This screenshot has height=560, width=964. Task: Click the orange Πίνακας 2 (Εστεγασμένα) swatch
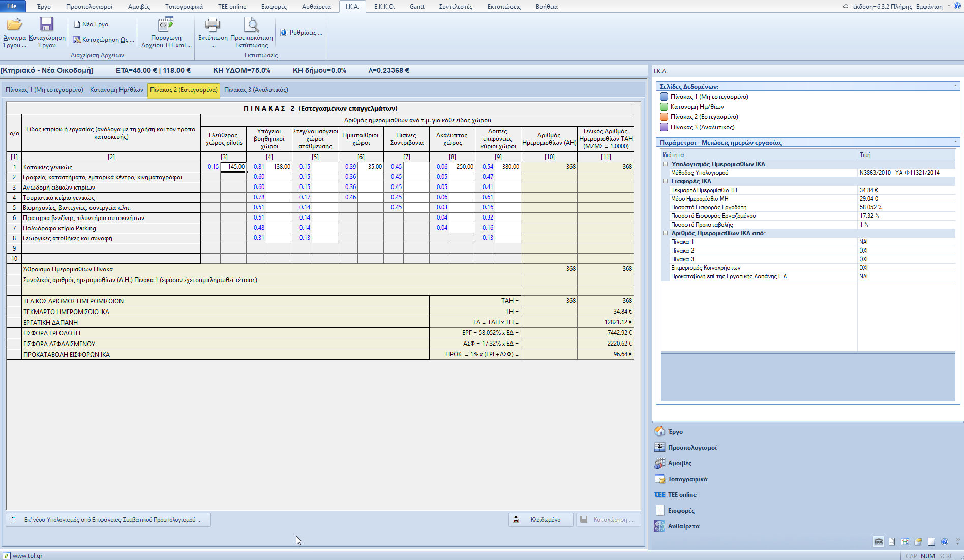tap(664, 117)
